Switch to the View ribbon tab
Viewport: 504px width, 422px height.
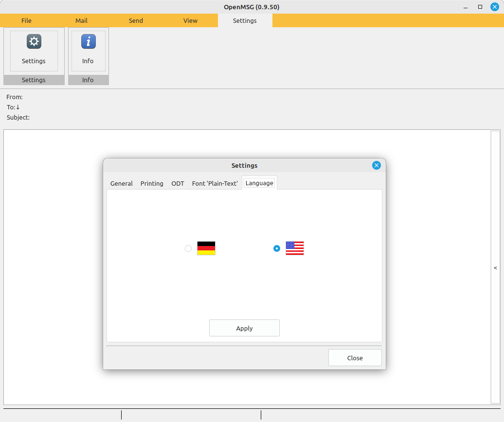pos(190,20)
